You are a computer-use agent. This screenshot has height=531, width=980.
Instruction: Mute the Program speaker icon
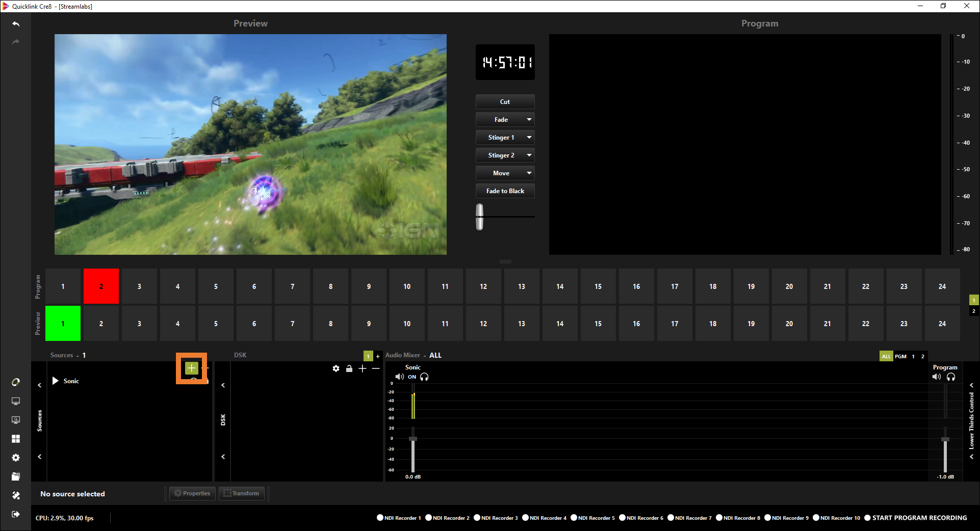pyautogui.click(x=936, y=377)
